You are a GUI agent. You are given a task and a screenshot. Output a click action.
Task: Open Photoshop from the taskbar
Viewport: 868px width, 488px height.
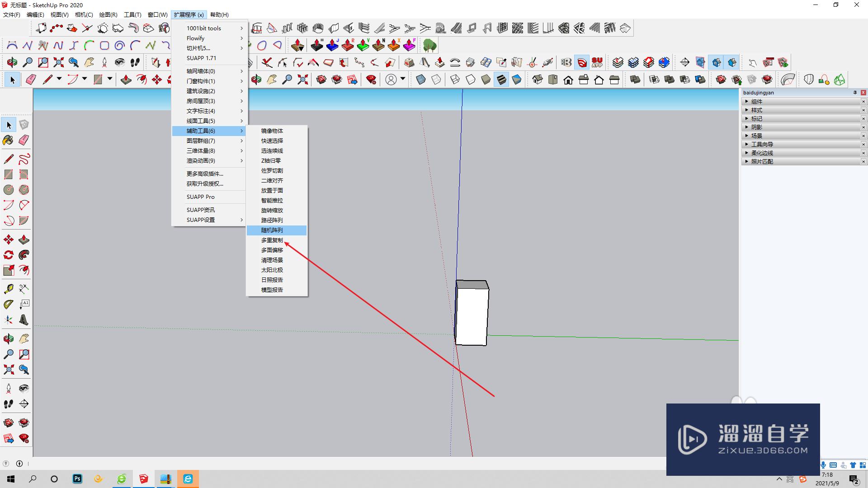point(77,479)
